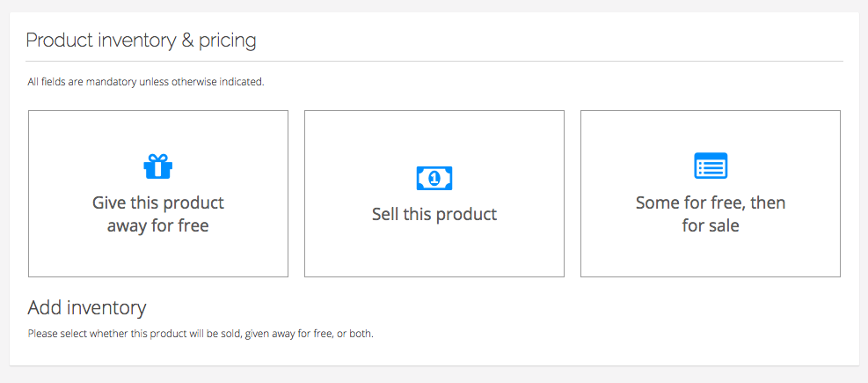Click the 'Some for free, then' text line

tap(711, 203)
